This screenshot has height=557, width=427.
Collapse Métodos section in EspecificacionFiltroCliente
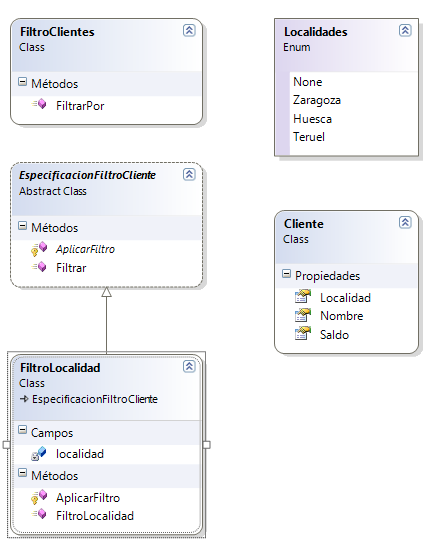(22, 226)
